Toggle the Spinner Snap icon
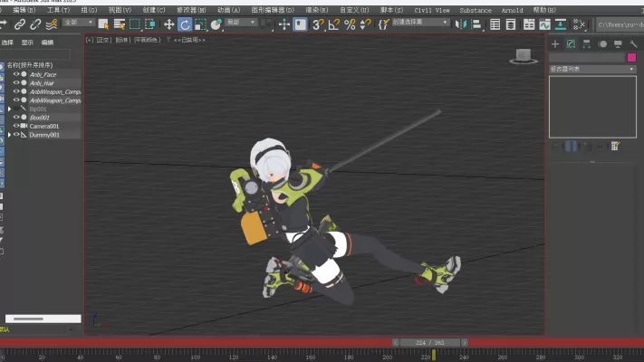 click(365, 24)
